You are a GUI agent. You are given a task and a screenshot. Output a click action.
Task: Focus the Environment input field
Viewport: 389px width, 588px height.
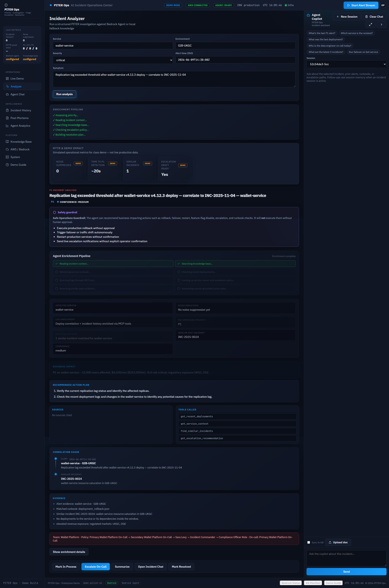click(x=235, y=46)
